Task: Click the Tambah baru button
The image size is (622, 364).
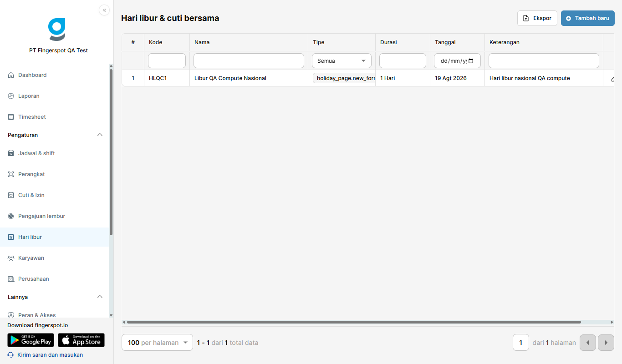Action: [588, 18]
